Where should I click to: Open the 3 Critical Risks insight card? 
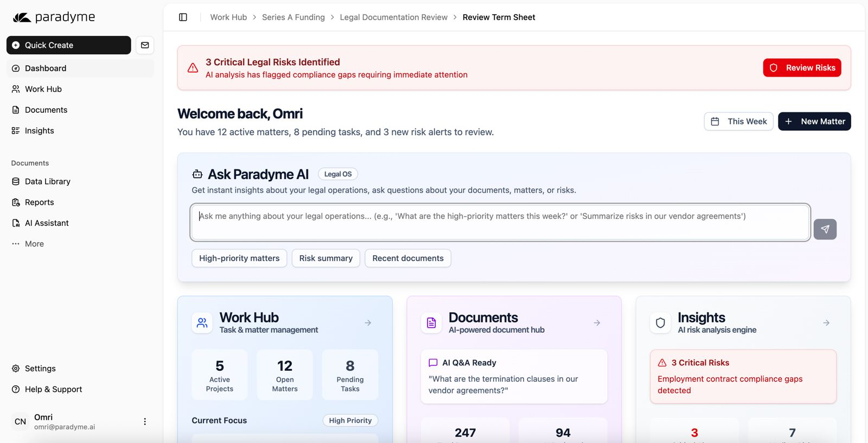743,376
